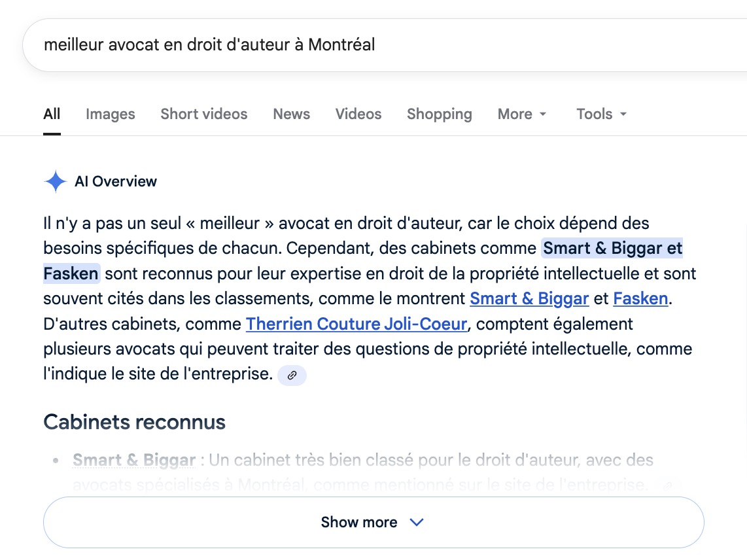
Task: Click the AI Overview sparkle icon
Action: pos(55,181)
